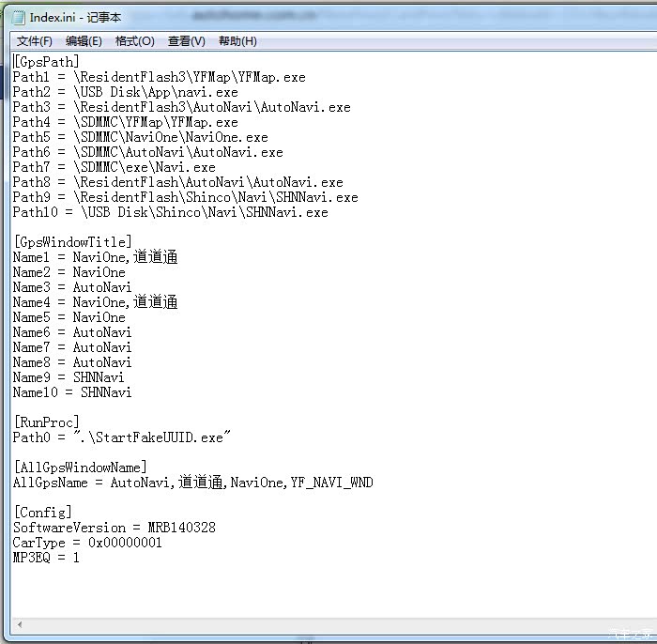The image size is (657, 644).
Task: Click the MP3EQ = 1 line
Action: click(46, 558)
